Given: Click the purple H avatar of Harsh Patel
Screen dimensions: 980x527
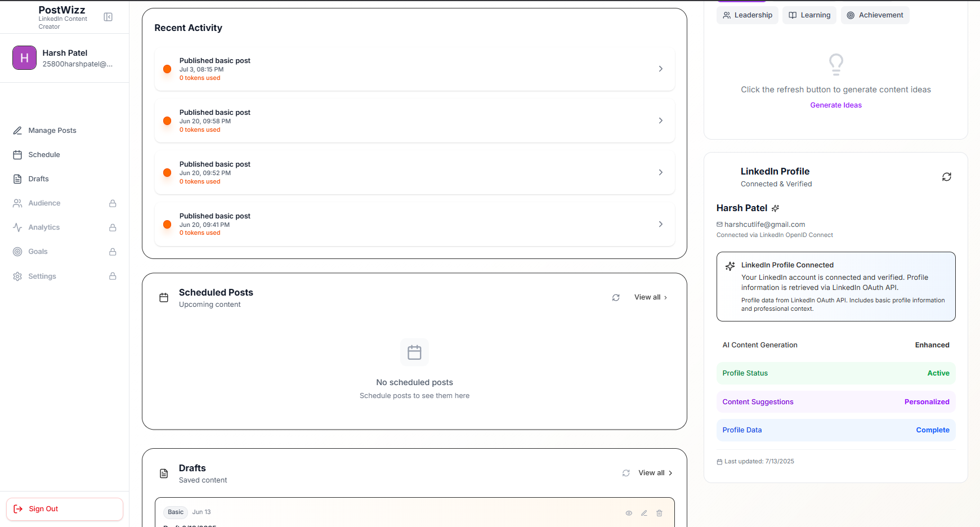Looking at the screenshot, I should coord(24,58).
